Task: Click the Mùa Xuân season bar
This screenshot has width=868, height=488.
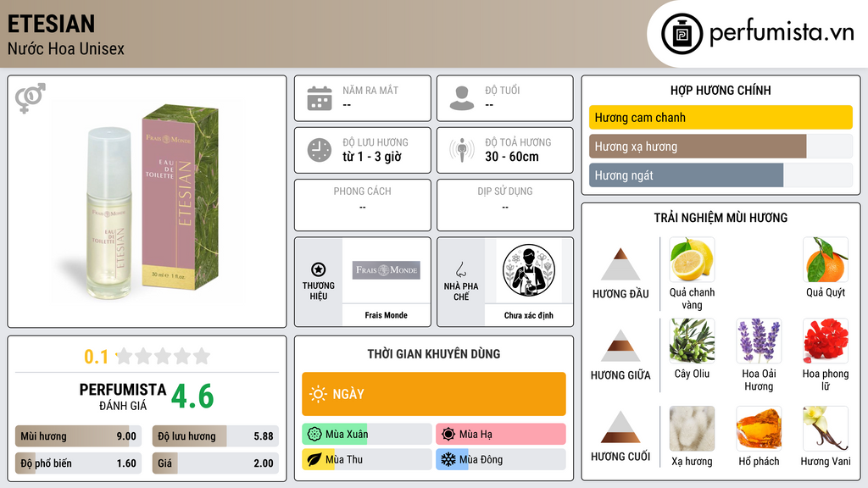Action: (367, 435)
